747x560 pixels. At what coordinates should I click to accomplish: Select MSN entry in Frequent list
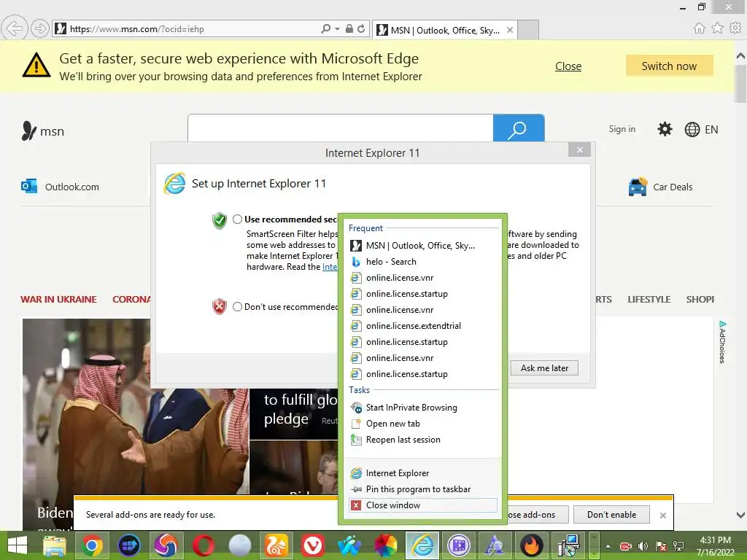[x=424, y=246]
